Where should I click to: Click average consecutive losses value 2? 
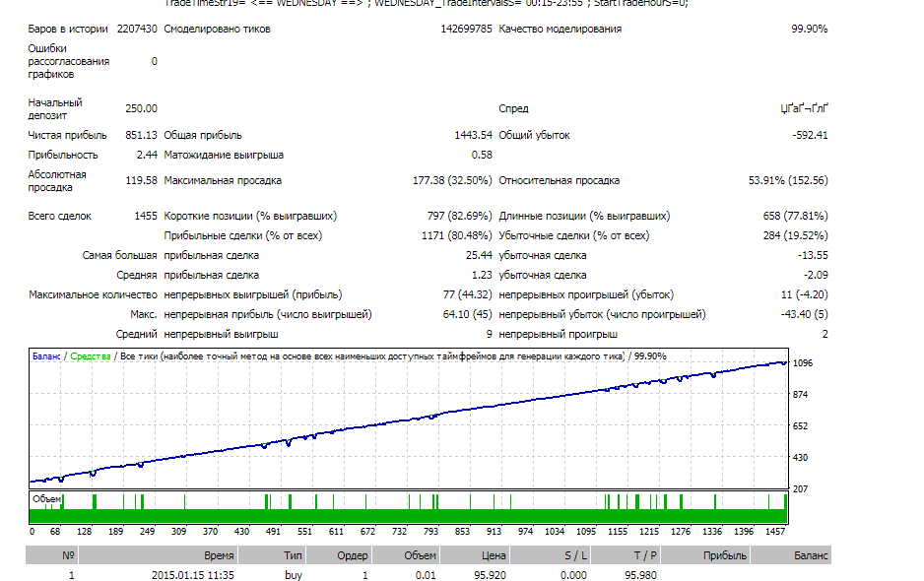click(x=825, y=334)
